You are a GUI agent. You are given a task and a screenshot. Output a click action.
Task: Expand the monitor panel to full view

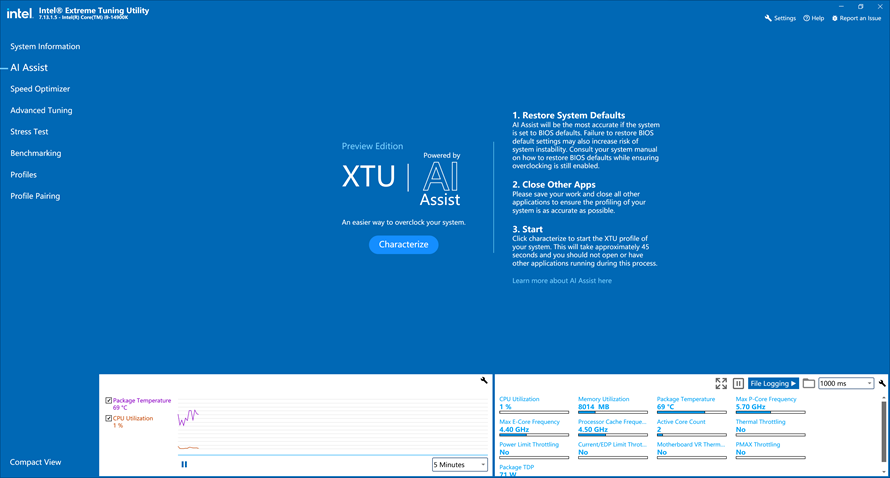coord(721,383)
